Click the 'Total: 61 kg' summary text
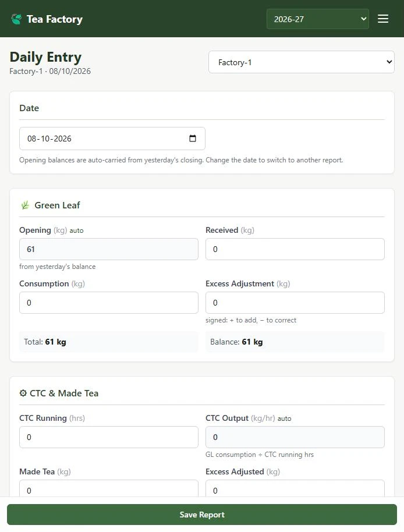 click(45, 342)
